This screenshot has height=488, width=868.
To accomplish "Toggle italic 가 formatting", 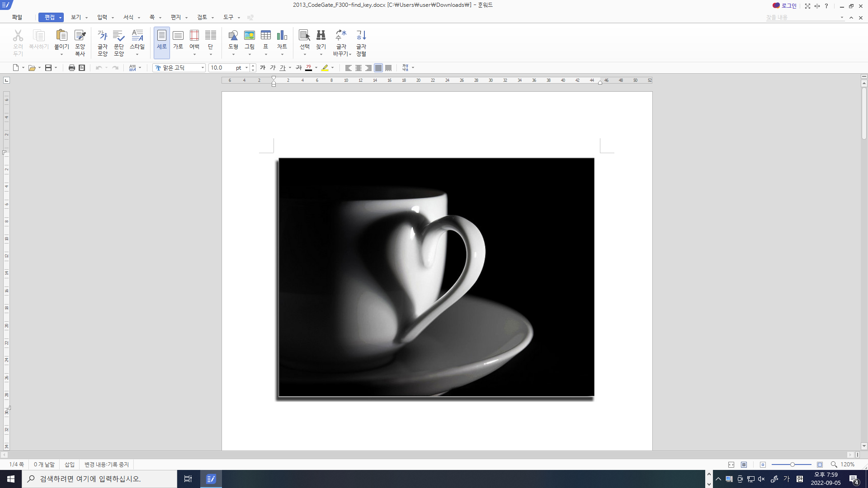I will tap(273, 68).
